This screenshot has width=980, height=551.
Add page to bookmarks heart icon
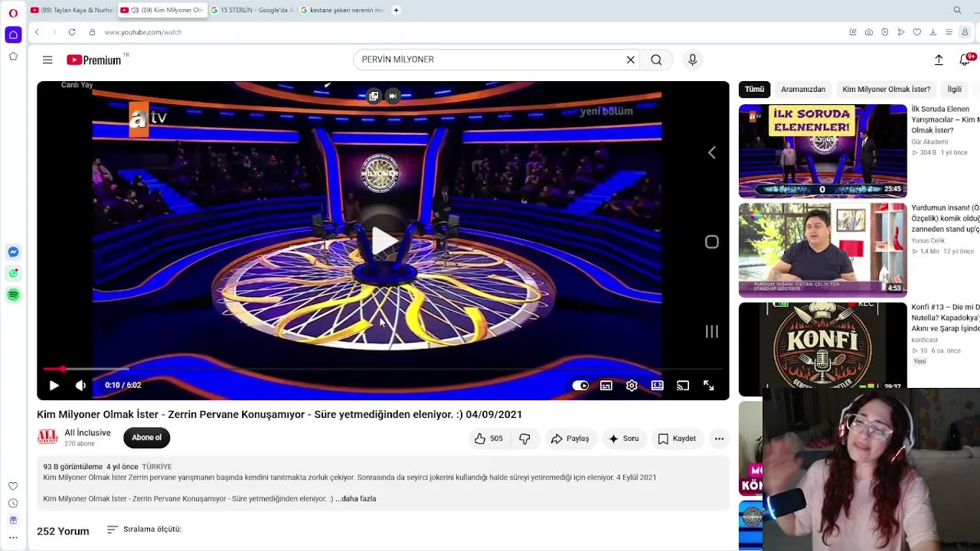tap(917, 32)
